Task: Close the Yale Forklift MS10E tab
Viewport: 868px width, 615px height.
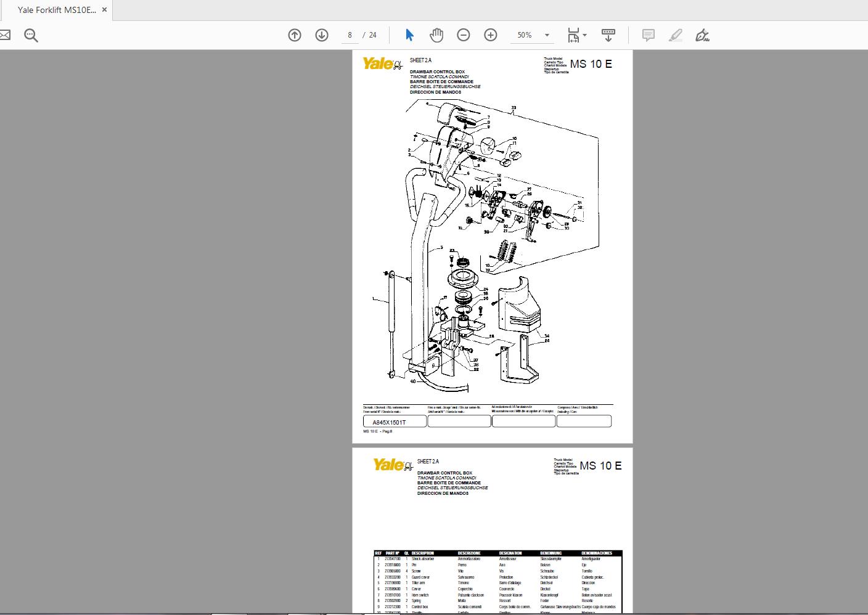Action: pos(104,10)
